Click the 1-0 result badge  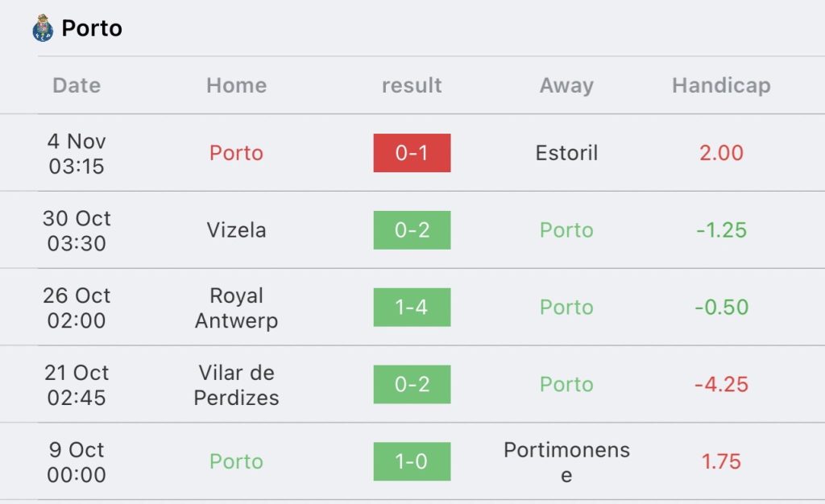click(412, 462)
